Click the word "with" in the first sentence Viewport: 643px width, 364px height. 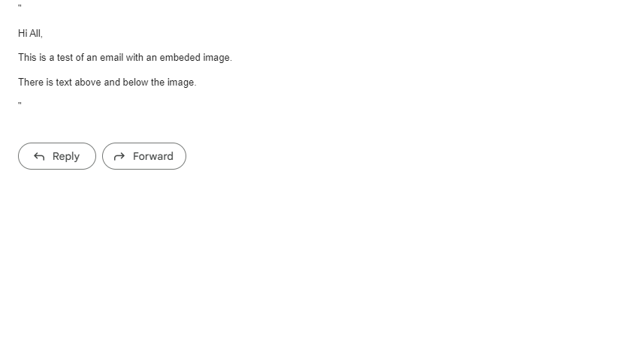tap(135, 57)
